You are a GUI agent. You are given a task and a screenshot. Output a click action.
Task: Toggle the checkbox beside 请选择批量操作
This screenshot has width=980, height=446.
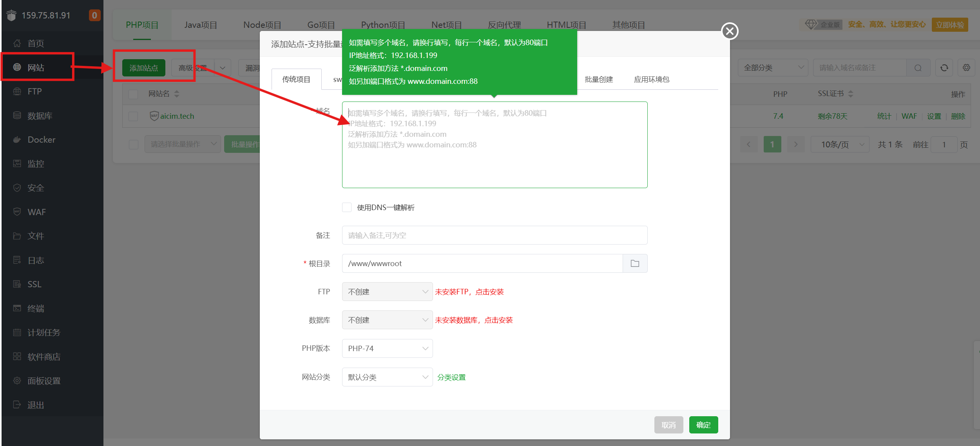134,144
